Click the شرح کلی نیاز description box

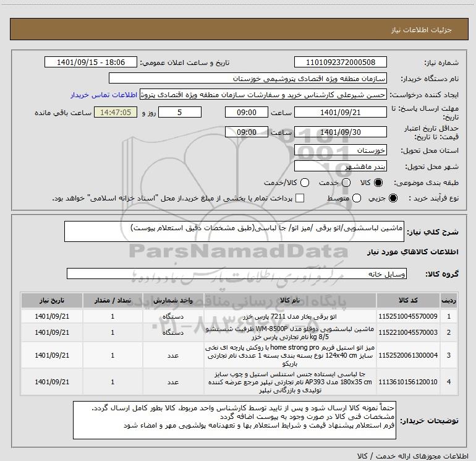[234, 231]
